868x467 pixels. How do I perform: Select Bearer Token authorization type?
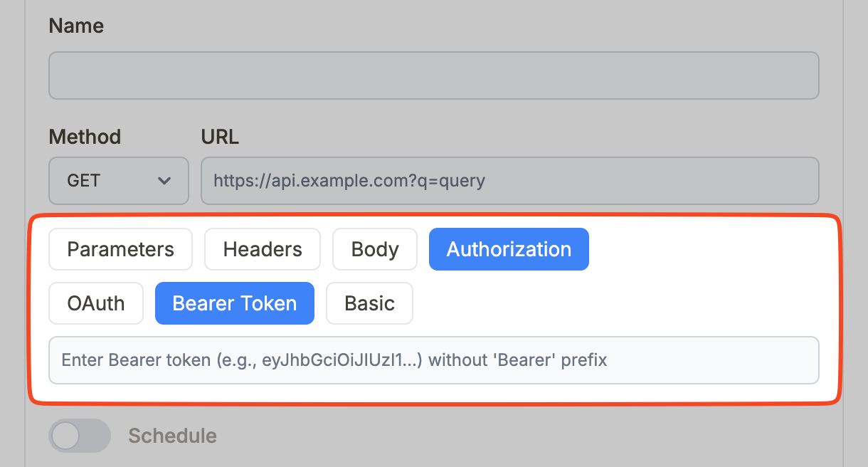click(x=235, y=303)
